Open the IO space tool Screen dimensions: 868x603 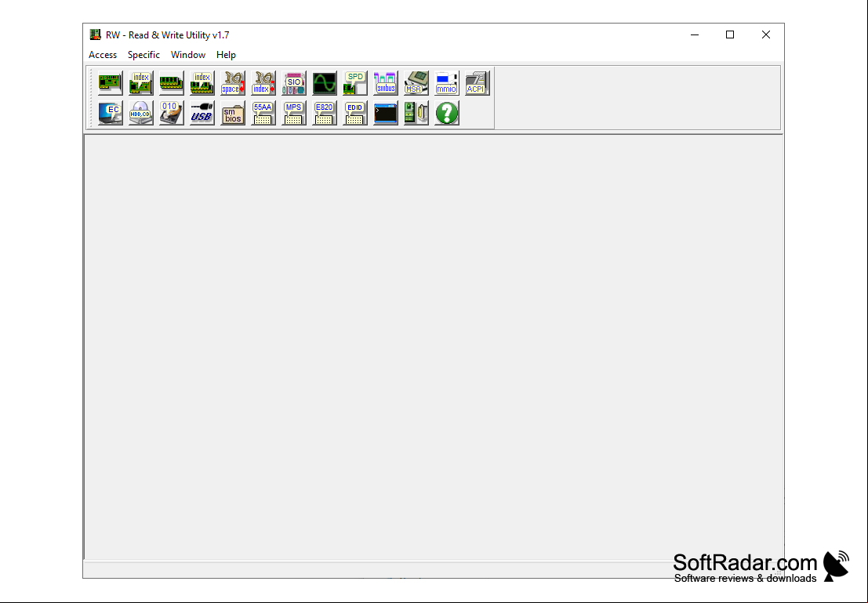[233, 83]
